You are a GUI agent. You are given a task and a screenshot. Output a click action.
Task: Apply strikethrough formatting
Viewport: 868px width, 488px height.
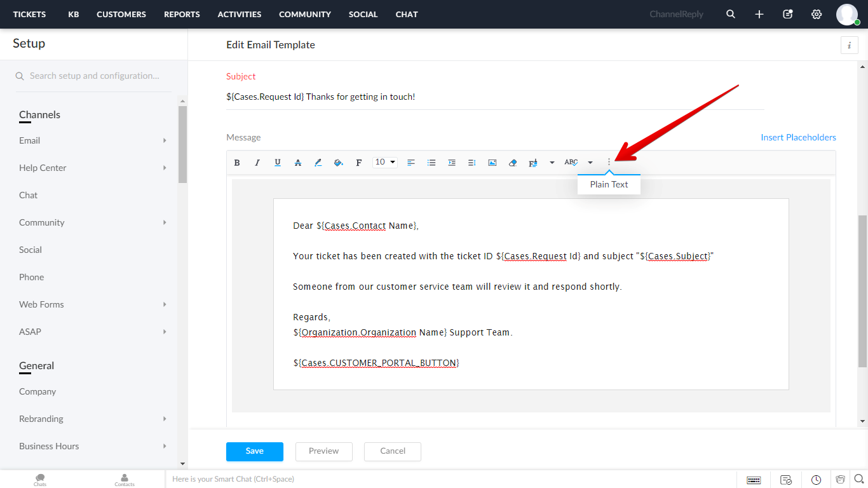298,163
